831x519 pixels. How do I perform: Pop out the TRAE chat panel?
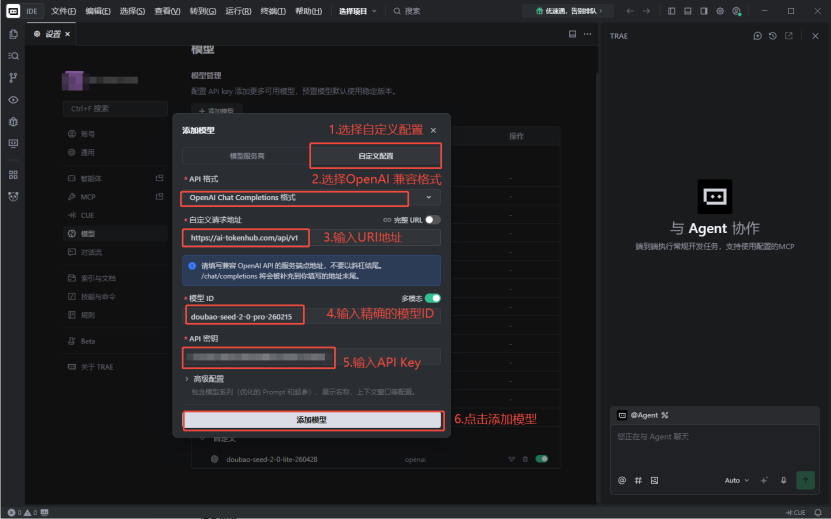[789, 36]
